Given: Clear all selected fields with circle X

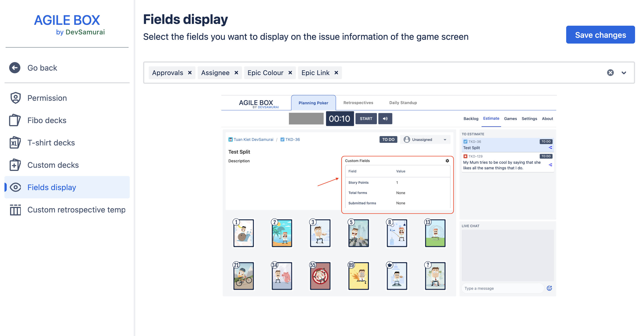Looking at the screenshot, I should [610, 73].
